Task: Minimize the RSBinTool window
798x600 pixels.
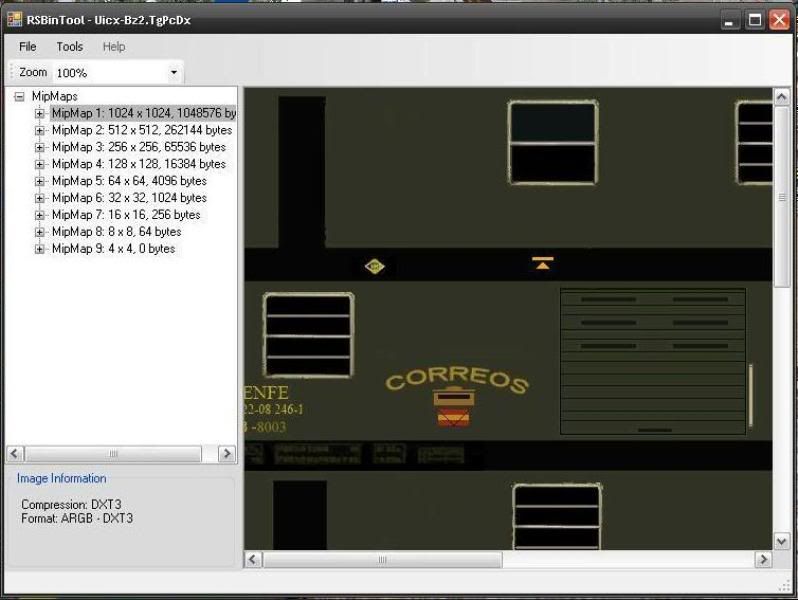Action: coord(730,20)
